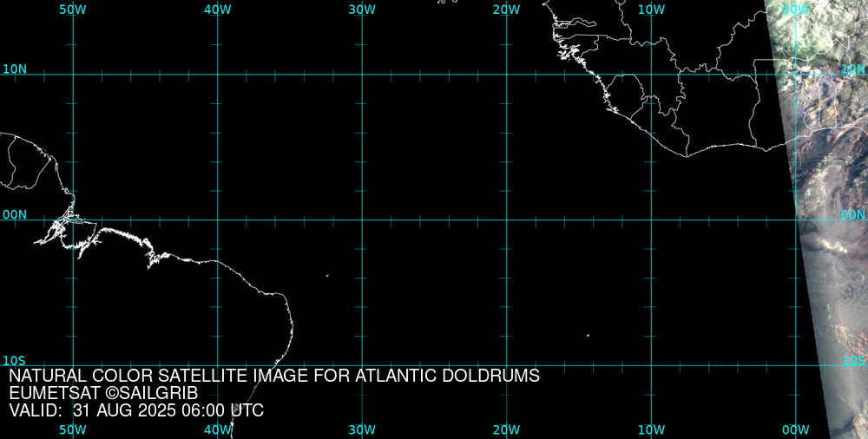Click the left 10S latitude label
Screen dimensions: 868x439
click(15, 361)
